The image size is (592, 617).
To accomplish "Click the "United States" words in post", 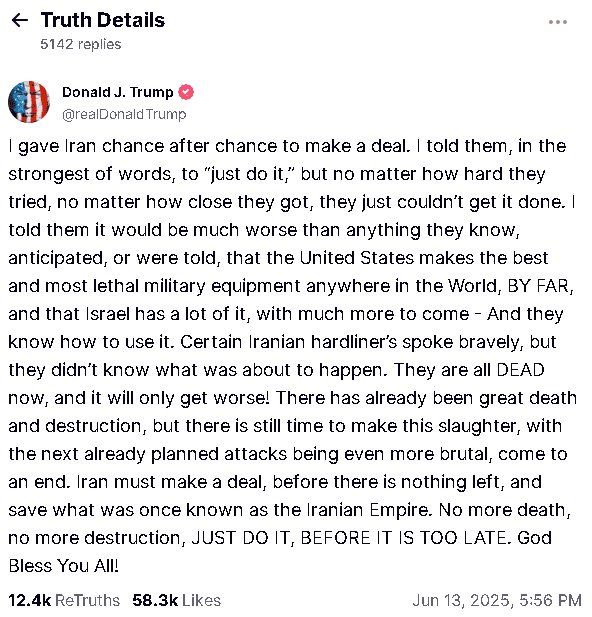I will tap(357, 258).
